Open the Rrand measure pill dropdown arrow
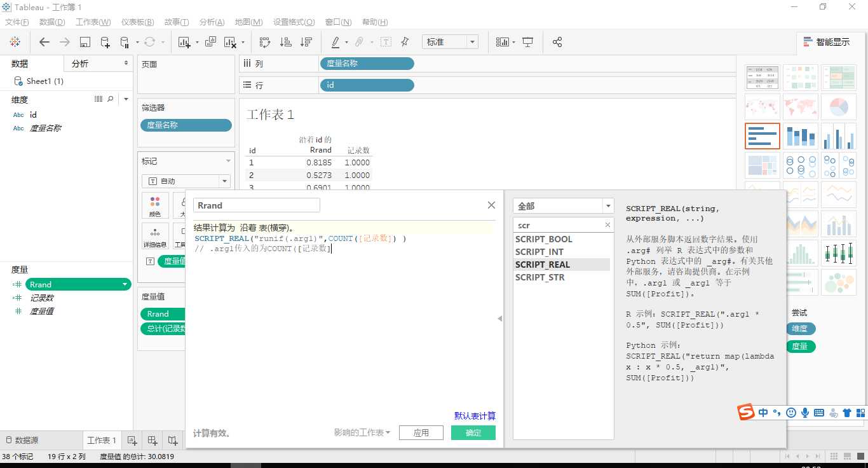The image size is (868, 468). [125, 284]
